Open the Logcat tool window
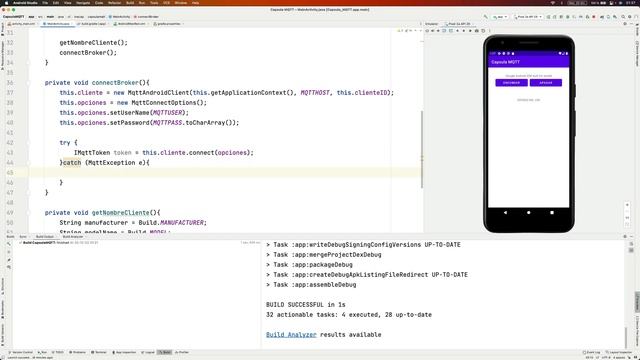Image resolution: width=640 pixels, height=360 pixels. tap(148, 352)
